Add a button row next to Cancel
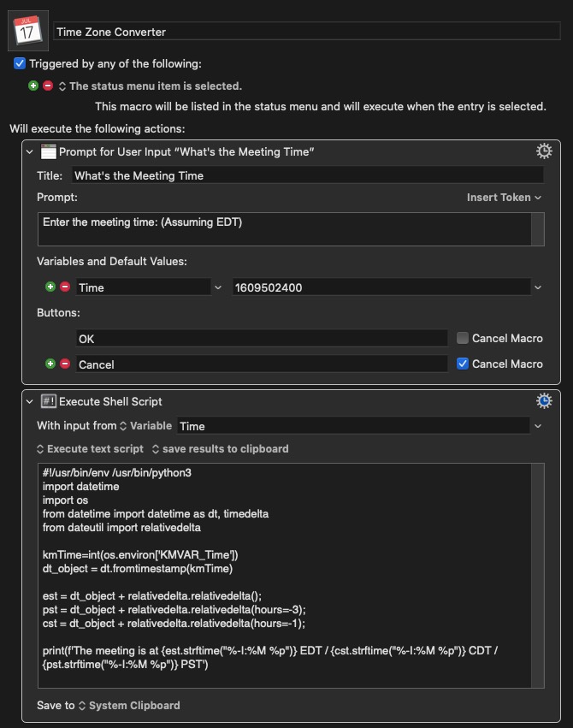573x728 pixels. coord(50,364)
